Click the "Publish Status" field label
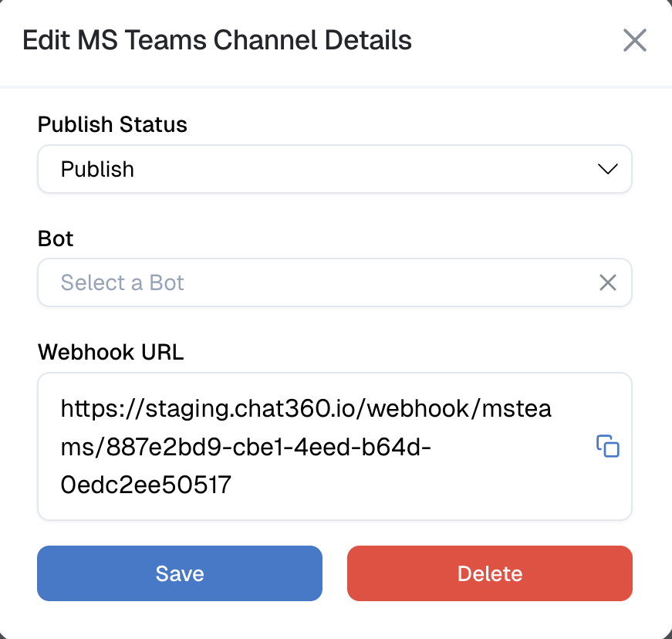The width and height of the screenshot is (672, 639). [x=113, y=125]
